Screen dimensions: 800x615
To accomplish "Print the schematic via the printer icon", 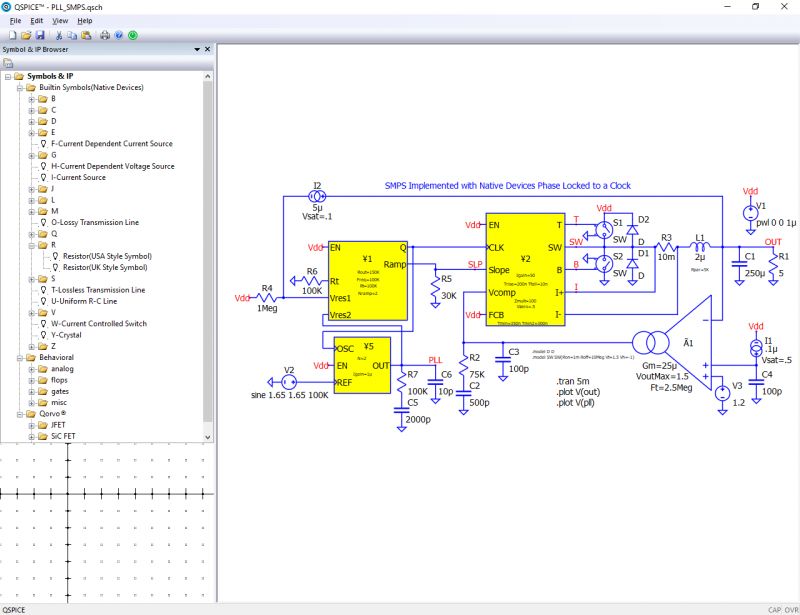I will [105, 35].
